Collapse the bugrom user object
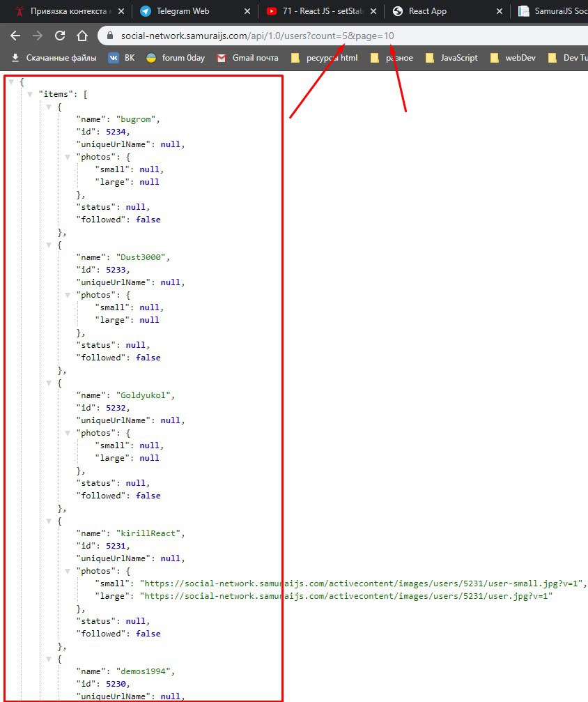Screen dimensions: 588x702 click(x=49, y=107)
